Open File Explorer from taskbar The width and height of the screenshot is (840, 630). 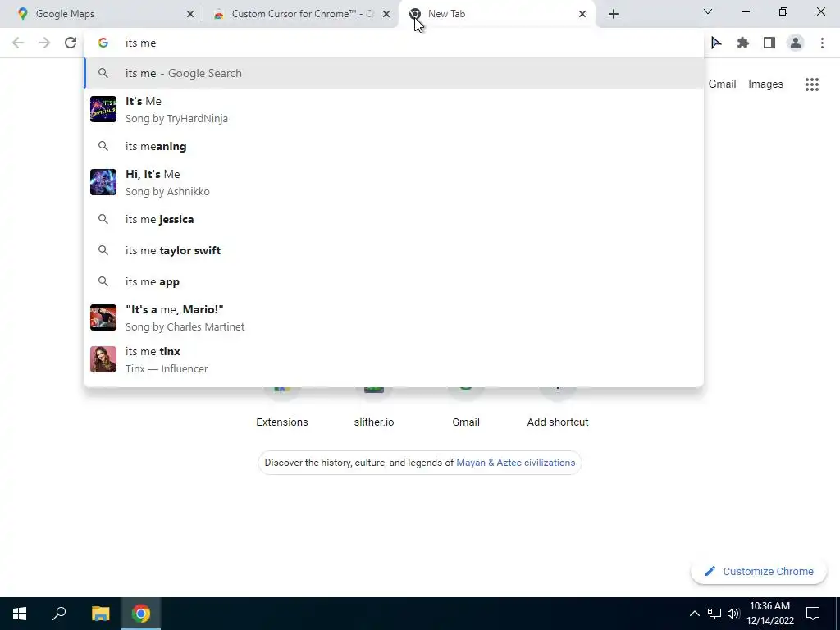point(100,614)
